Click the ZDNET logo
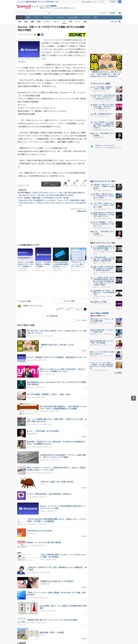The width and height of the screenshot is (138, 644). pyautogui.click(x=77, y=35)
